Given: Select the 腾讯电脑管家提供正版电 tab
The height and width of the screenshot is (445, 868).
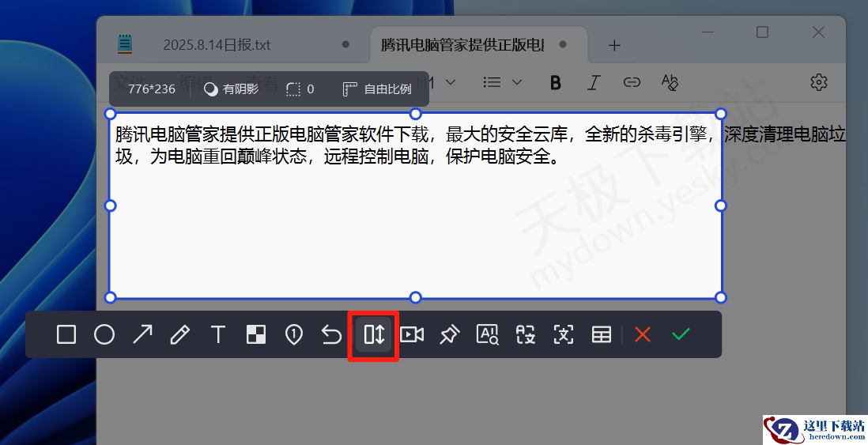Looking at the screenshot, I should pos(462,45).
